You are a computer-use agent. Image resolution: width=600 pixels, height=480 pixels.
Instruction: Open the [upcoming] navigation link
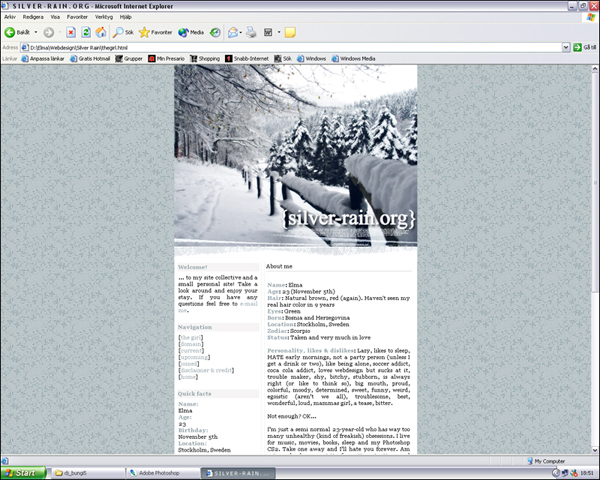pyautogui.click(x=194, y=357)
